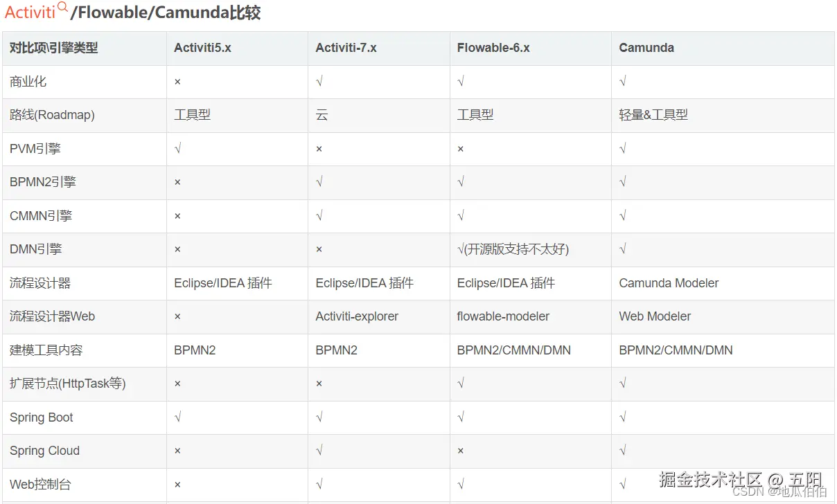Click the 流程设计器Web row label
The height and width of the screenshot is (504, 837).
coord(52,316)
